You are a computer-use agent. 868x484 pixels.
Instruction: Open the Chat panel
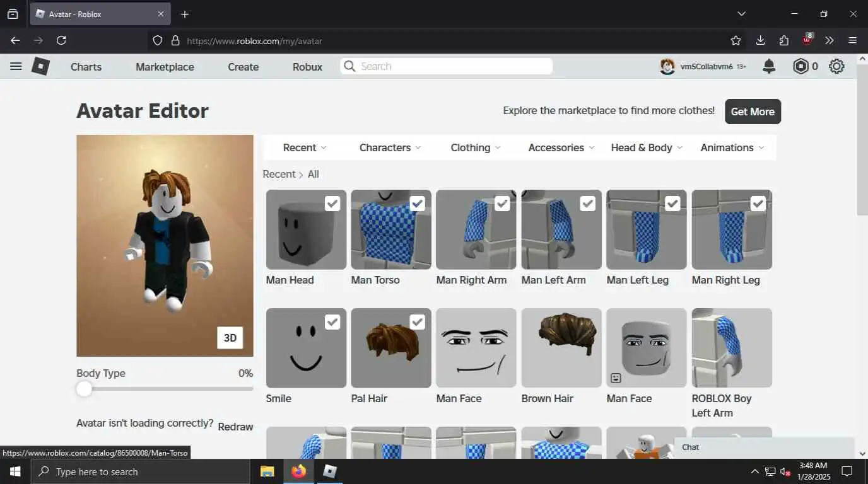[764, 447]
